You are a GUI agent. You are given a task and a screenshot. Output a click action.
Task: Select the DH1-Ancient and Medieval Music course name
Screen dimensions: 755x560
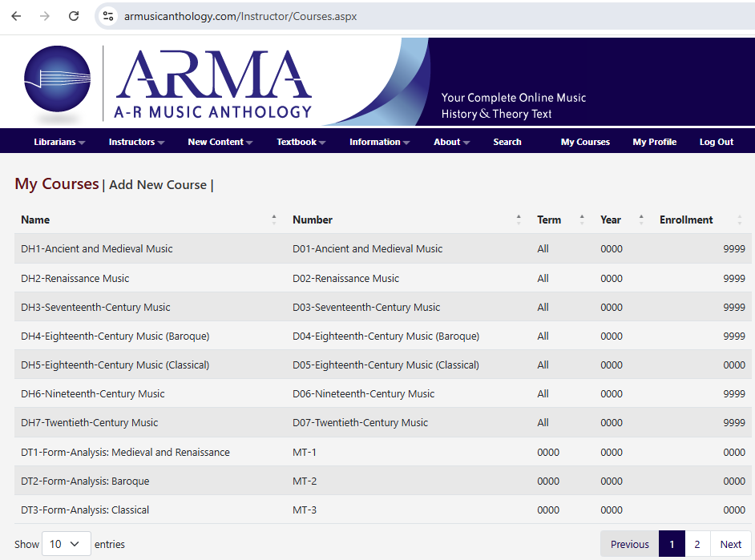[x=97, y=248]
